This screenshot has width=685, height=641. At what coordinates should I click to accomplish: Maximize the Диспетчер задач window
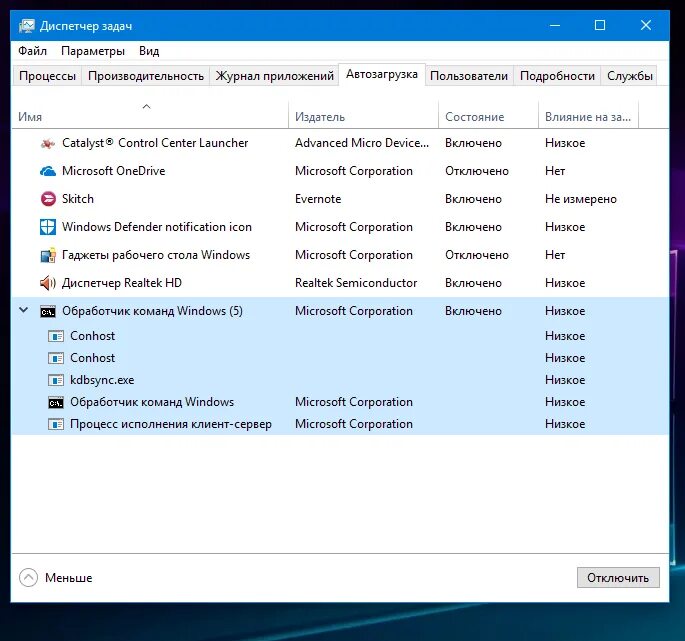tap(600, 25)
